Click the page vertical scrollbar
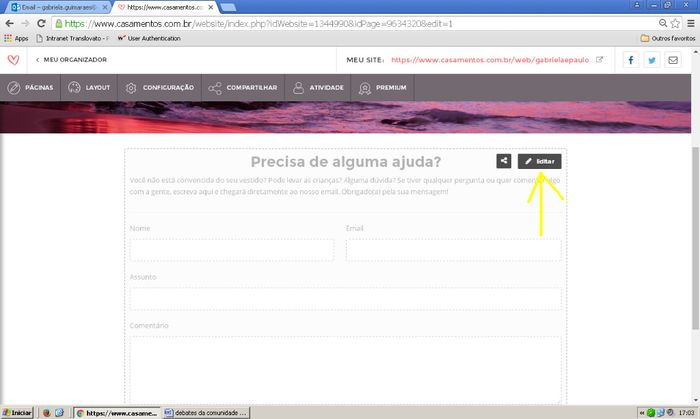Viewport: 700px width, 419px height. pos(695,237)
